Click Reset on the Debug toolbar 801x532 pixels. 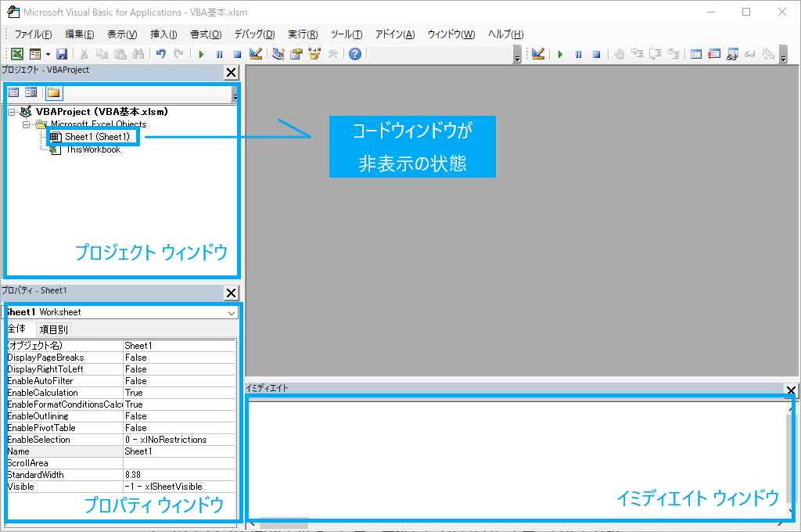[x=596, y=54]
